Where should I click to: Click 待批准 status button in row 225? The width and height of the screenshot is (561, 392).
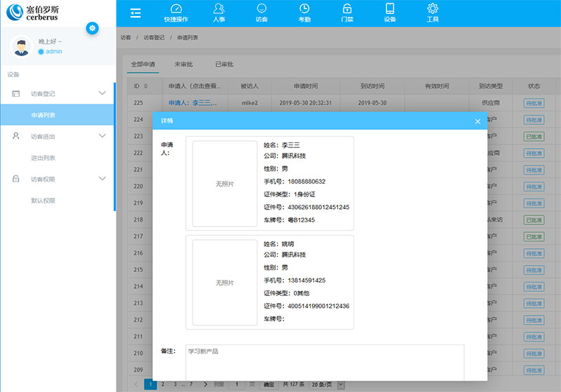click(533, 102)
